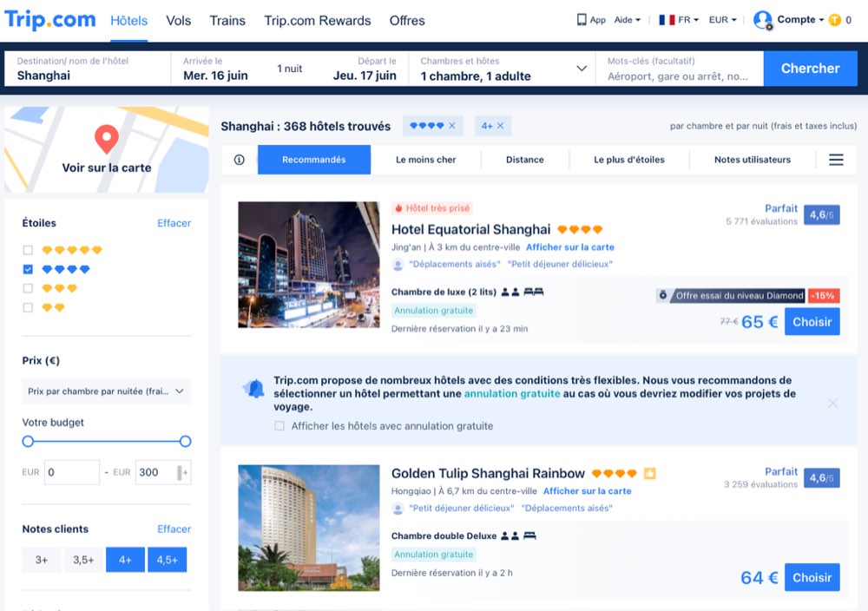Dismiss the free cancellation notice banner
Image resolution: width=868 pixels, height=611 pixels.
tap(832, 403)
